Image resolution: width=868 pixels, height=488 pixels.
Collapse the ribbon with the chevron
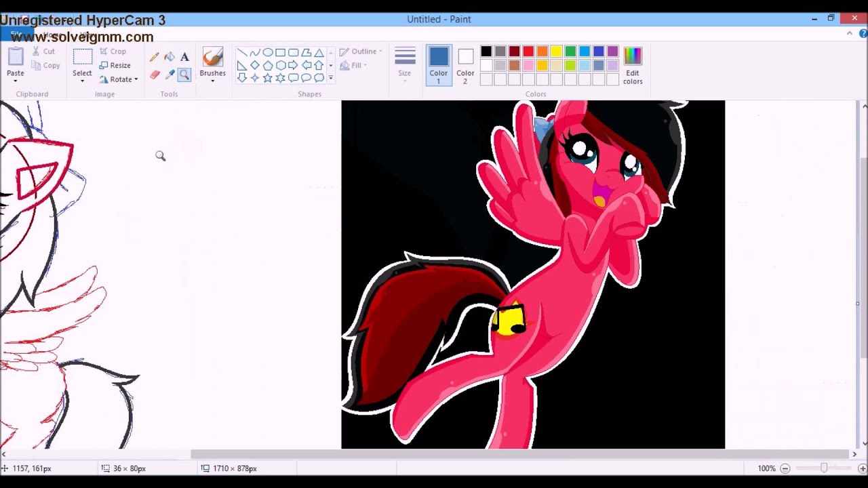(x=850, y=33)
